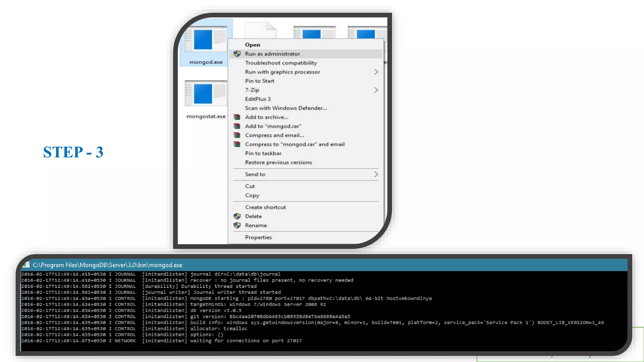The width and height of the screenshot is (644, 362).
Task: Click the console window icon in title bar
Action: [x=27, y=265]
